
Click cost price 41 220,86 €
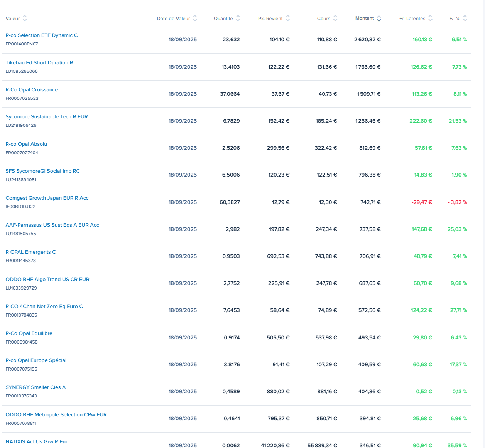tap(275, 445)
